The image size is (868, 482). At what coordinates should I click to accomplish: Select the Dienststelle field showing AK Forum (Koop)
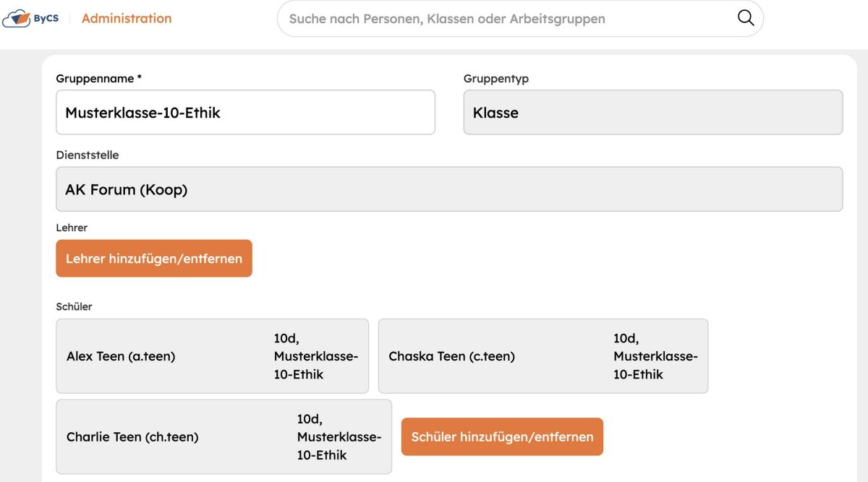pos(449,189)
